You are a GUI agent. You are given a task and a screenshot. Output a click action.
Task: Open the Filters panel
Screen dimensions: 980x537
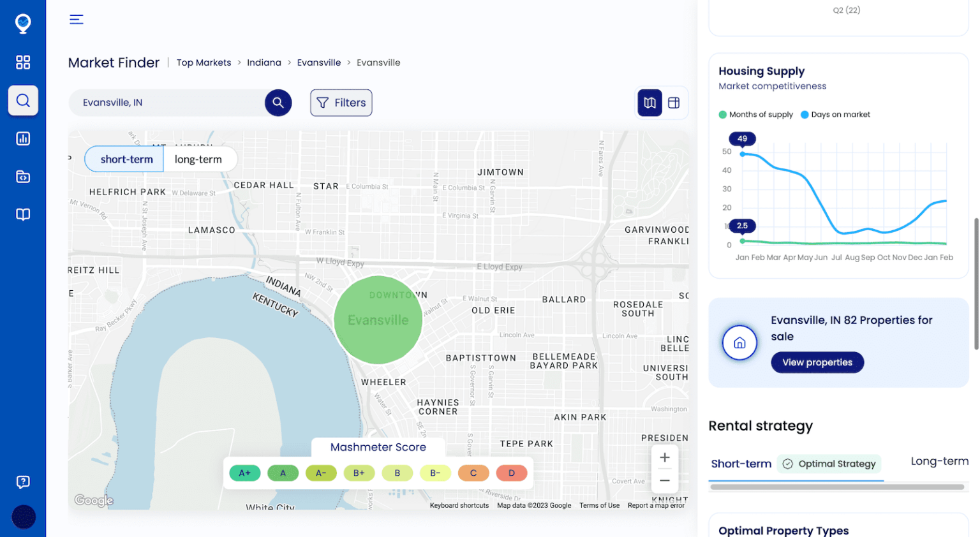[341, 103]
